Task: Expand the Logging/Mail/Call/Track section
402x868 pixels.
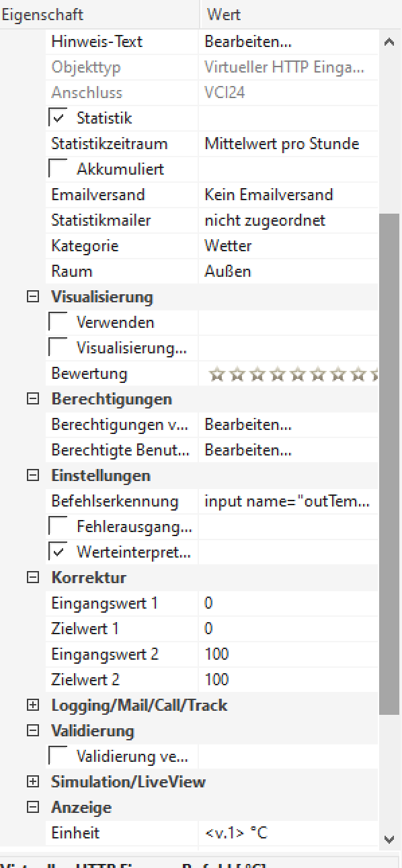Action: pos(32,705)
